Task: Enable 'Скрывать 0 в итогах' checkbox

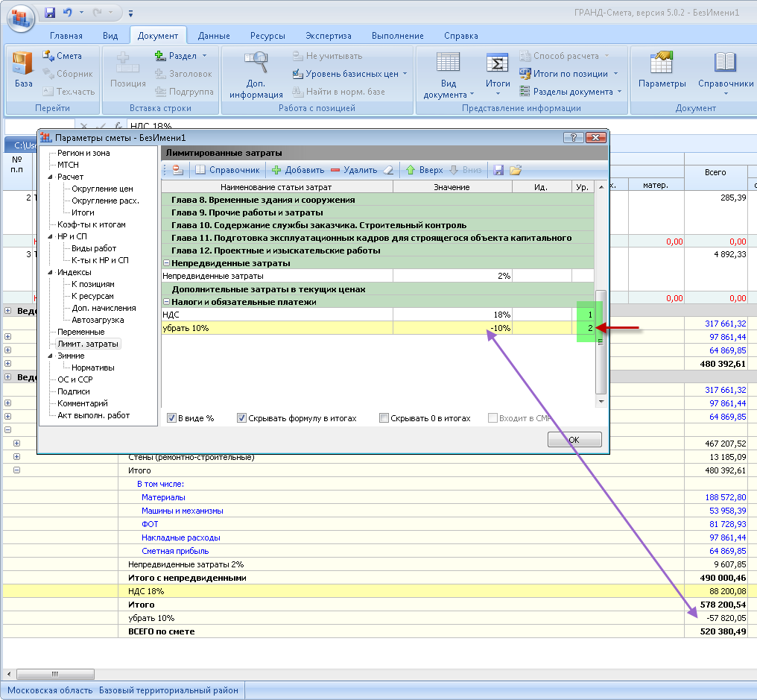Action: click(x=384, y=418)
